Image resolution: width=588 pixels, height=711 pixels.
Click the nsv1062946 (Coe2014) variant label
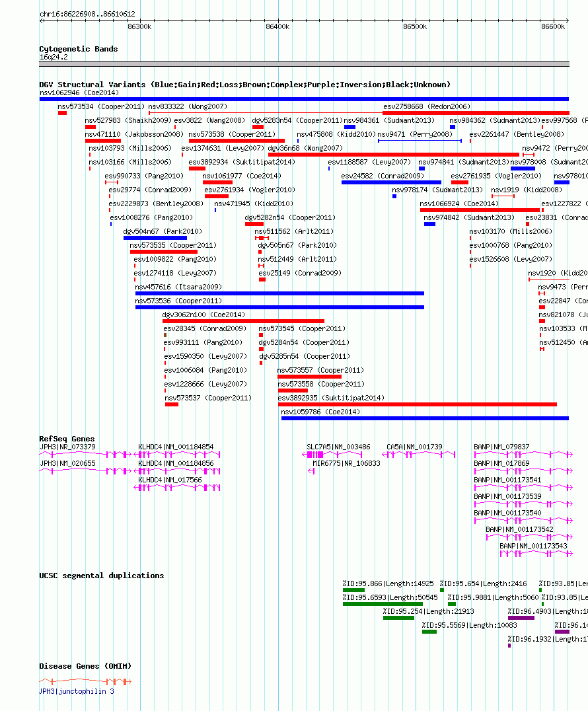[79, 93]
